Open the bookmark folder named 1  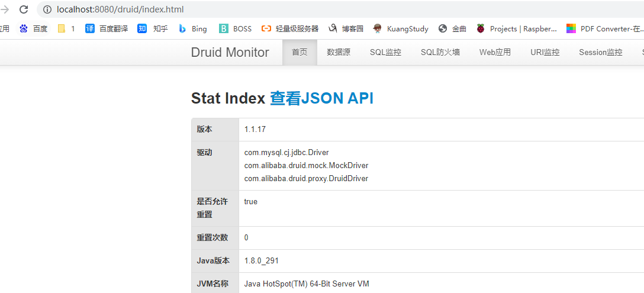[x=66, y=29]
